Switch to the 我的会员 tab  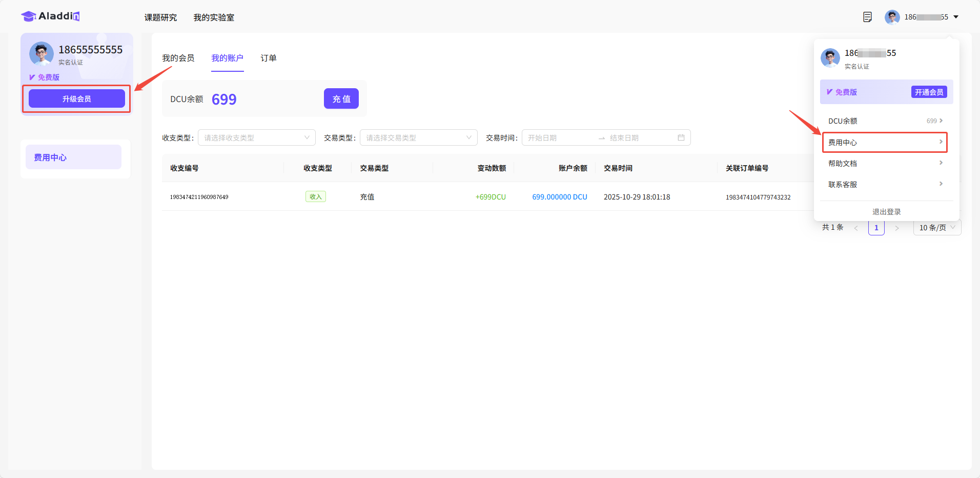tap(178, 58)
